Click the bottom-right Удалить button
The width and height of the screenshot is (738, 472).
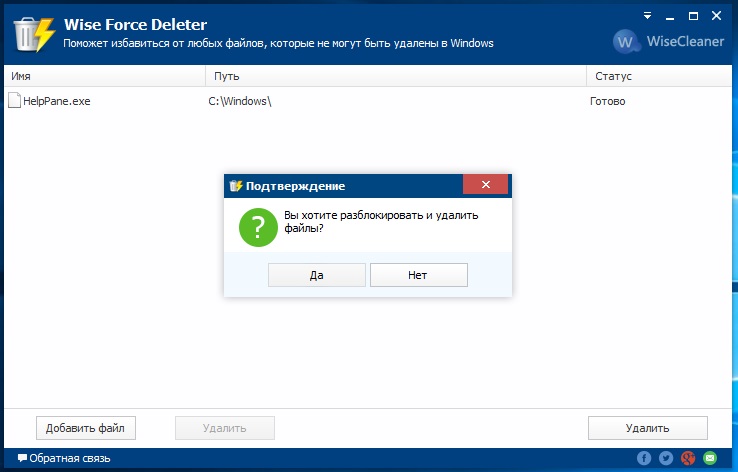648,428
